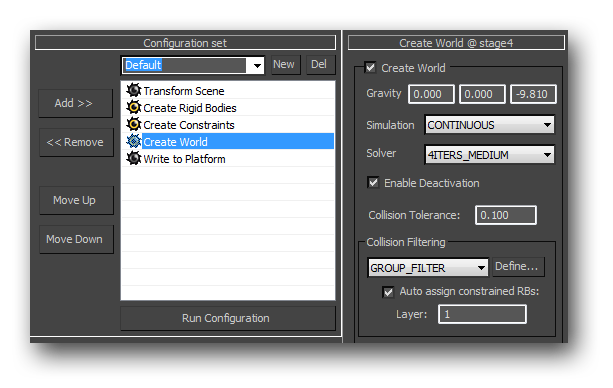Click the Layer input field
Viewport: 613px width, 388px height.
482,314
